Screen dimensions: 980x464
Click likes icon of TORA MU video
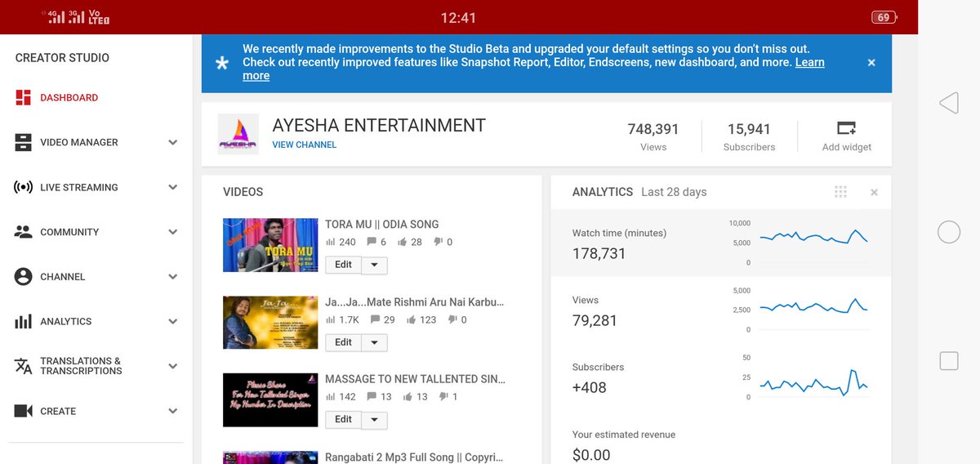pos(402,242)
